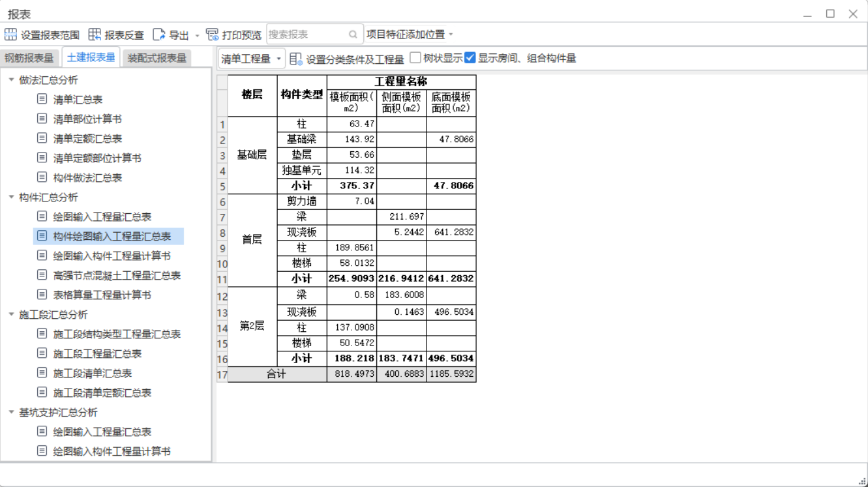The image size is (868, 487).
Task: Open the 清单工程量 dropdown
Action: [252, 59]
